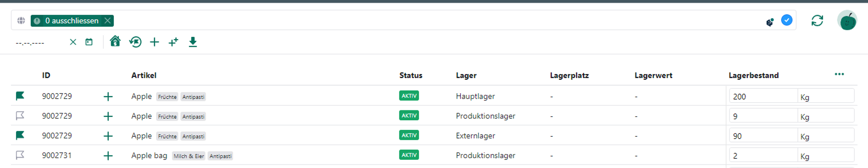
Task: Toggle the flag on the Apple Produktionslager row
Action: point(20,116)
